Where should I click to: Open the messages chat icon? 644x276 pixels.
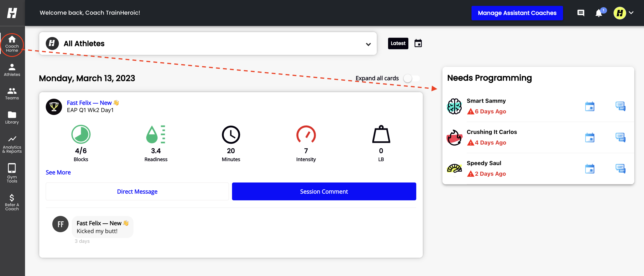tap(580, 13)
